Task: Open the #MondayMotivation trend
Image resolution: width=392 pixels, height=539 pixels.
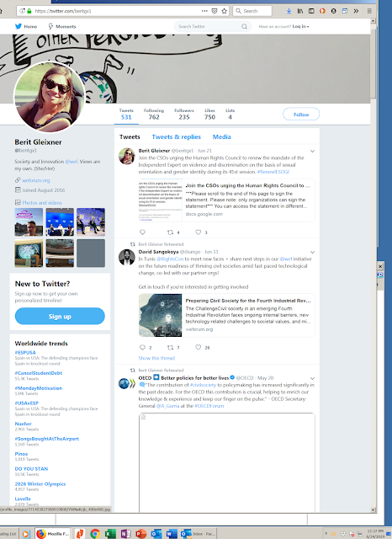Action: tap(39, 388)
